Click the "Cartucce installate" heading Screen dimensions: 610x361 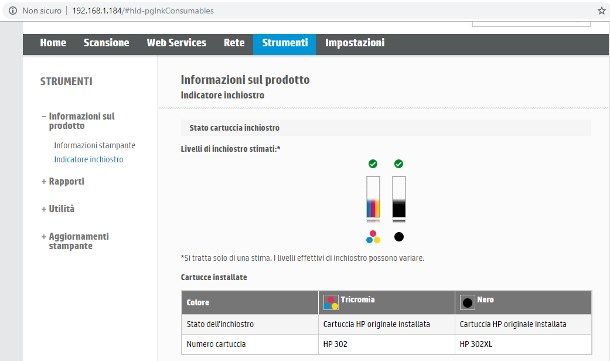pyautogui.click(x=214, y=277)
